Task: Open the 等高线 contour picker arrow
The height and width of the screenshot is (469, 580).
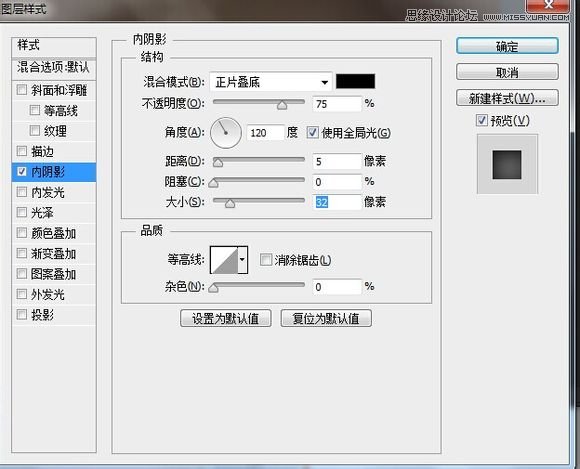Action: (x=242, y=259)
